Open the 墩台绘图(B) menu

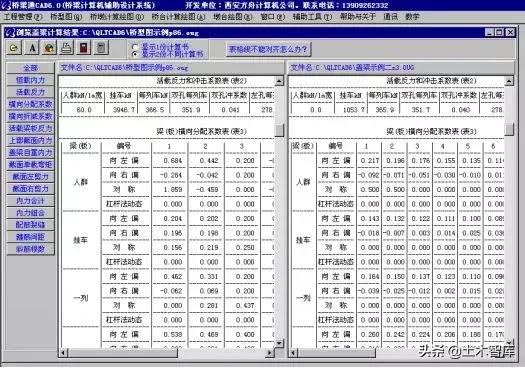pyautogui.click(x=233, y=17)
